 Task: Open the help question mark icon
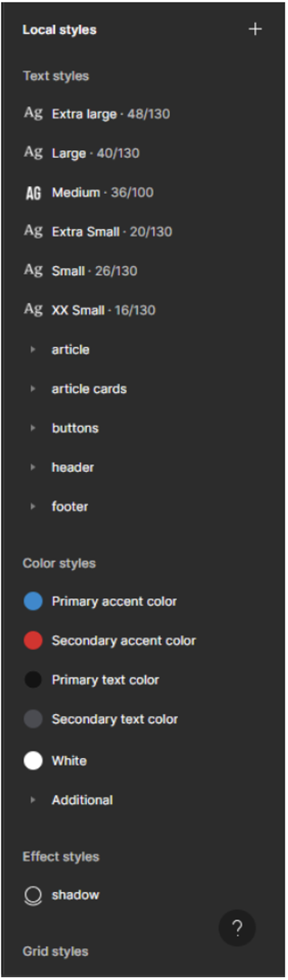(237, 928)
